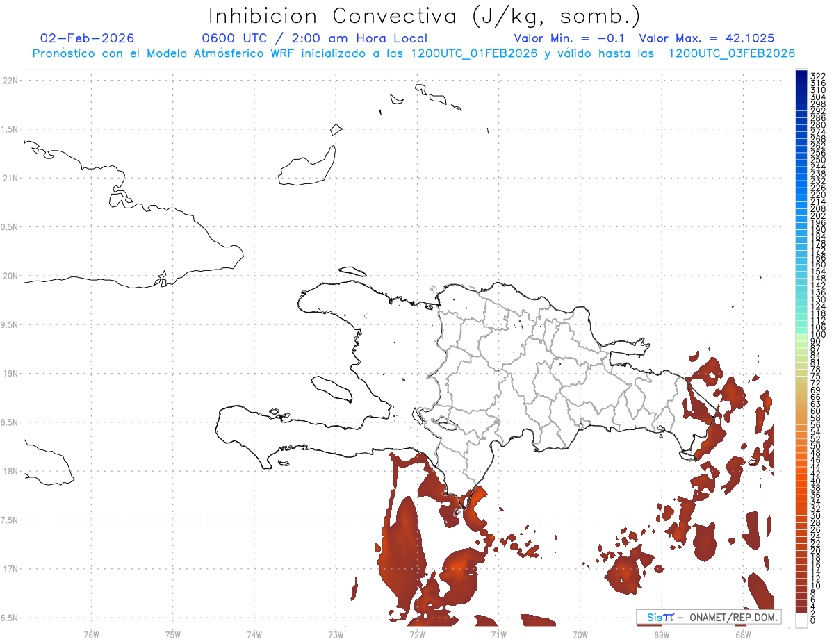Click the valid-until time "1200UTC_03FEB2026"
834x644 pixels.
pos(731,53)
